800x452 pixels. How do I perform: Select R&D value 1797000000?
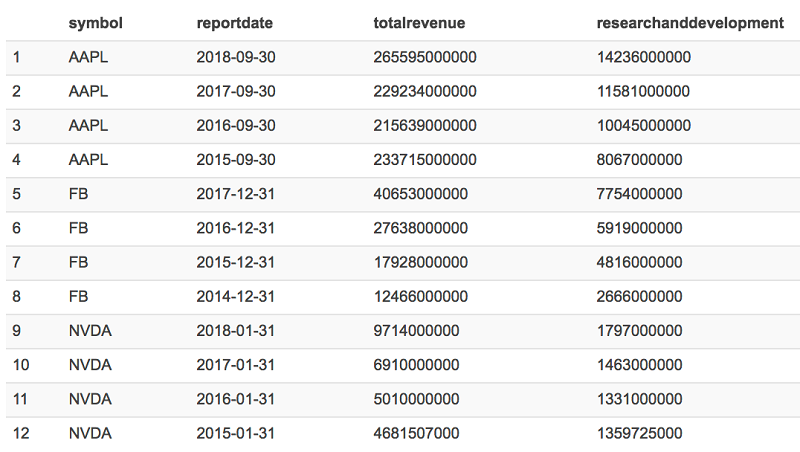click(639, 331)
